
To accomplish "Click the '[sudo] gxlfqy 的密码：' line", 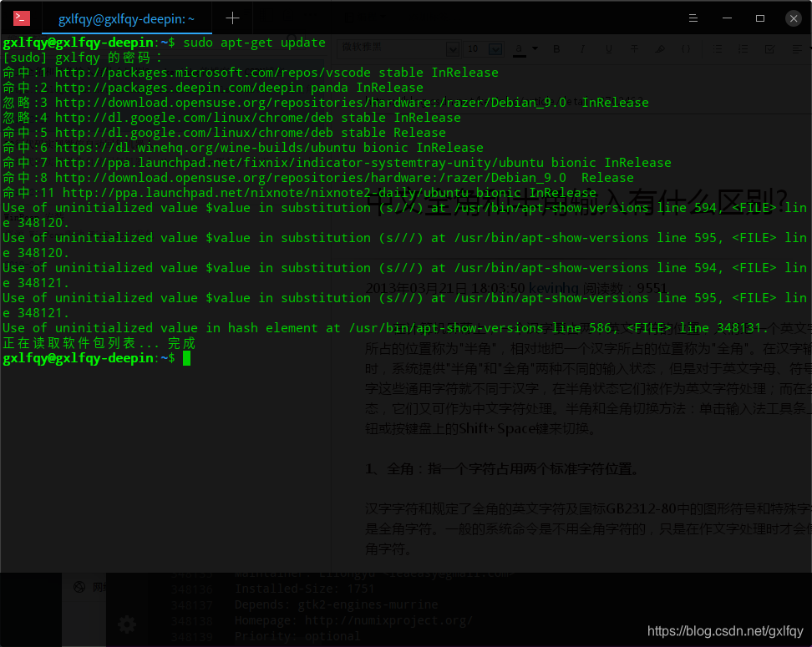I will (83, 58).
